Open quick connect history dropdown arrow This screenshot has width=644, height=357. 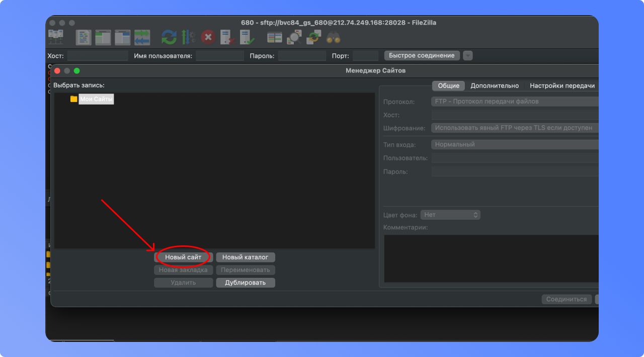(x=468, y=55)
